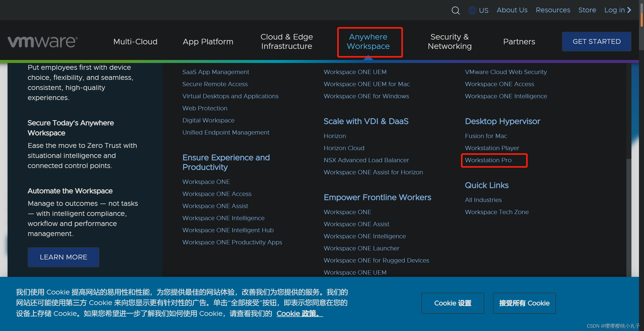644x331 pixels.
Task: Open the Partners menu
Action: click(x=519, y=42)
